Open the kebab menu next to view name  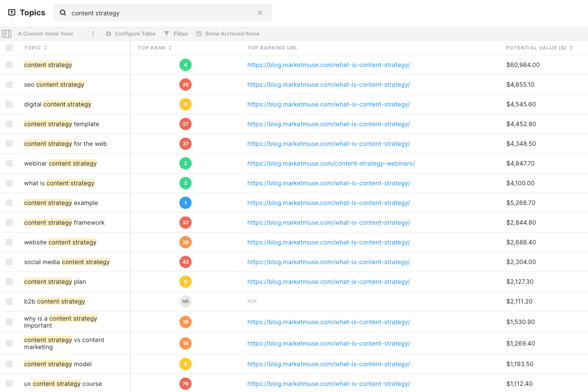tap(93, 33)
